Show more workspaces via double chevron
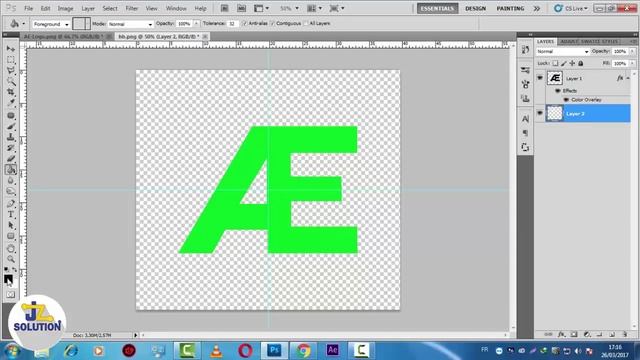640x360 pixels. point(537,8)
